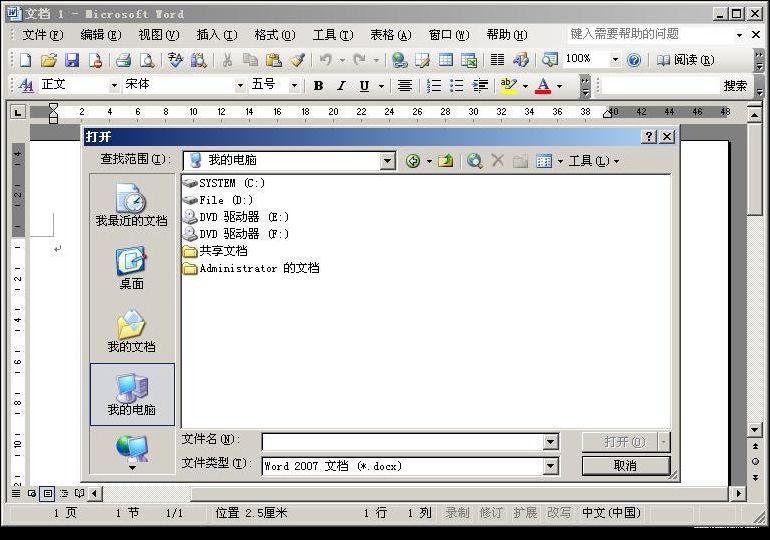
Task: Apply the yellow highlight color button
Action: click(x=508, y=86)
